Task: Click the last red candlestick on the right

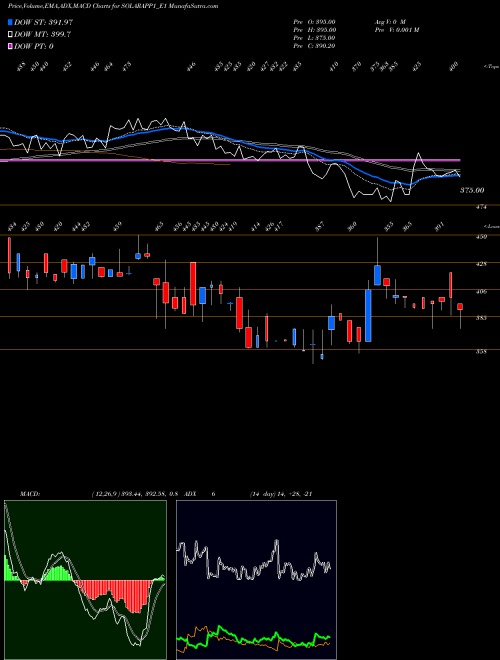Action: [460, 306]
